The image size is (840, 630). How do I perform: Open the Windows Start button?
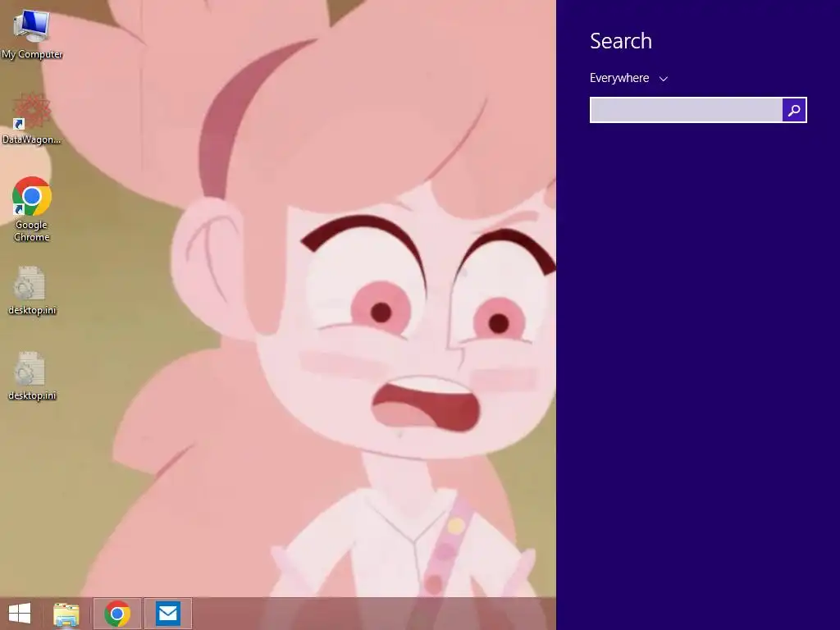click(20, 614)
